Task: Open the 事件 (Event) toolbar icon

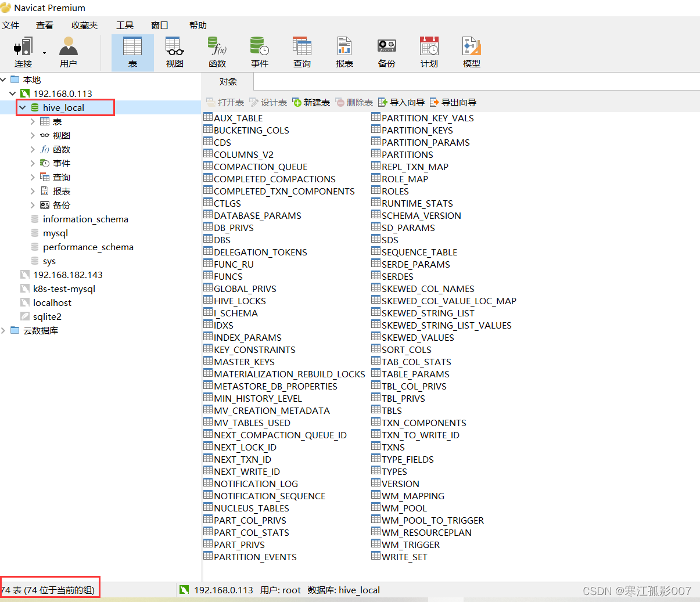Action: click(260, 52)
